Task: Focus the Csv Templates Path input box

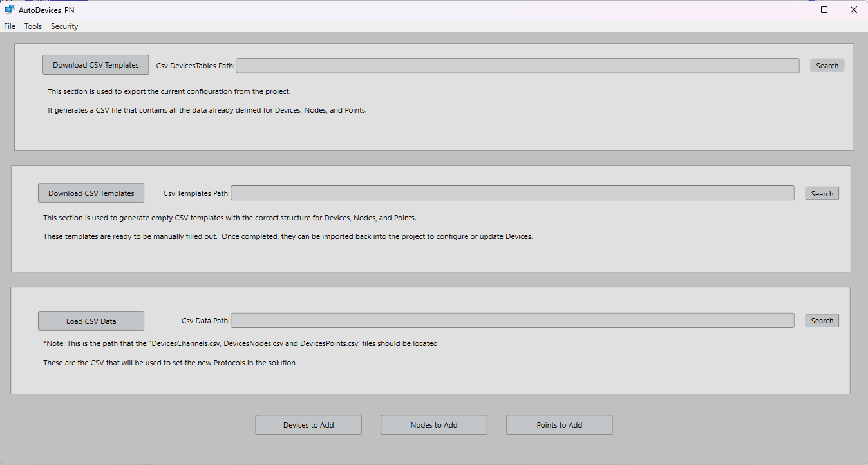Action: coord(513,193)
